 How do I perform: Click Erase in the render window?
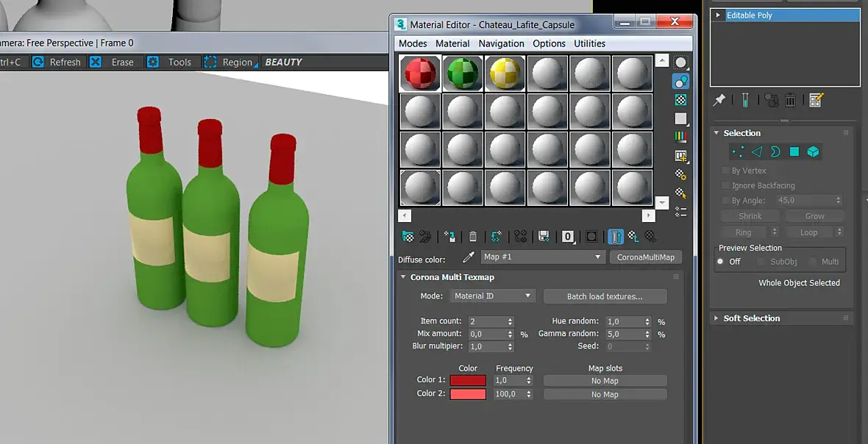[113, 62]
